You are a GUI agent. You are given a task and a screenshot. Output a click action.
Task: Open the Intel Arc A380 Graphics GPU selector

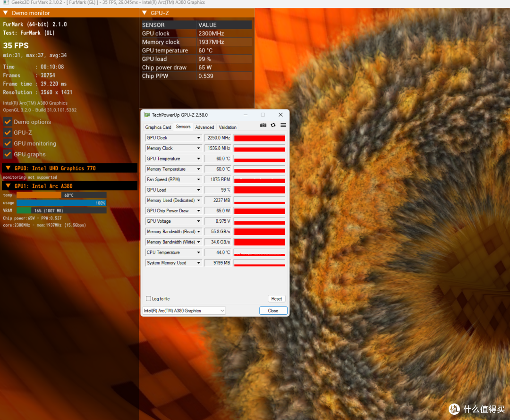(184, 311)
